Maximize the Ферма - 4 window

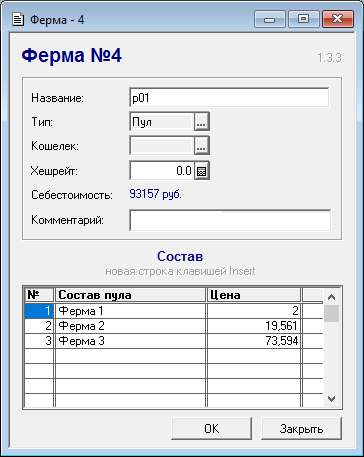pos(303,20)
